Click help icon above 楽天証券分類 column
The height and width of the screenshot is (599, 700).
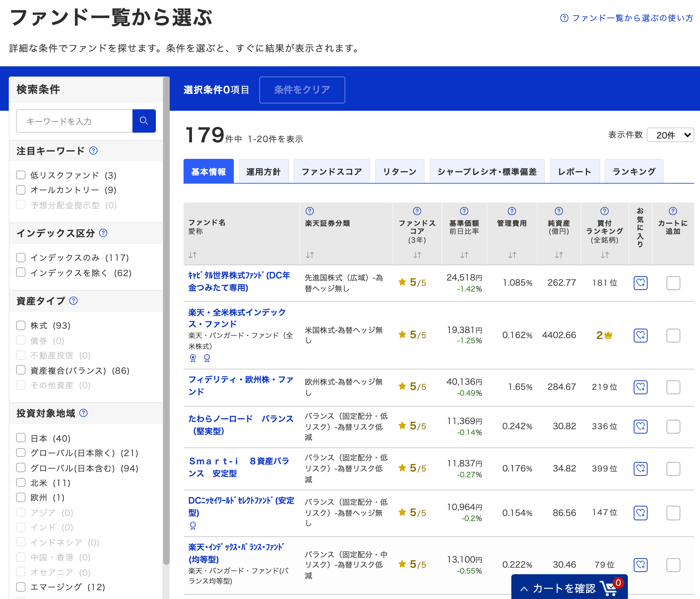310,211
